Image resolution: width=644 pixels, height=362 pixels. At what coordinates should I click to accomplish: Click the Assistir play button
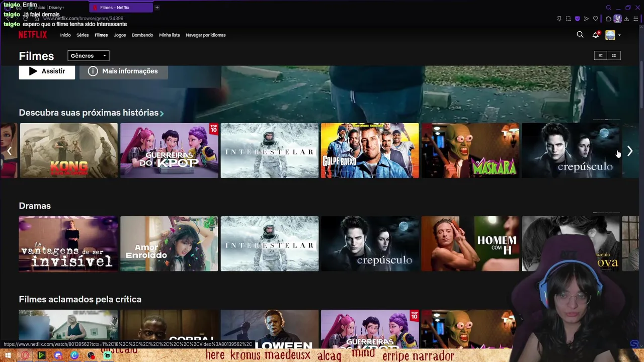coord(47,71)
